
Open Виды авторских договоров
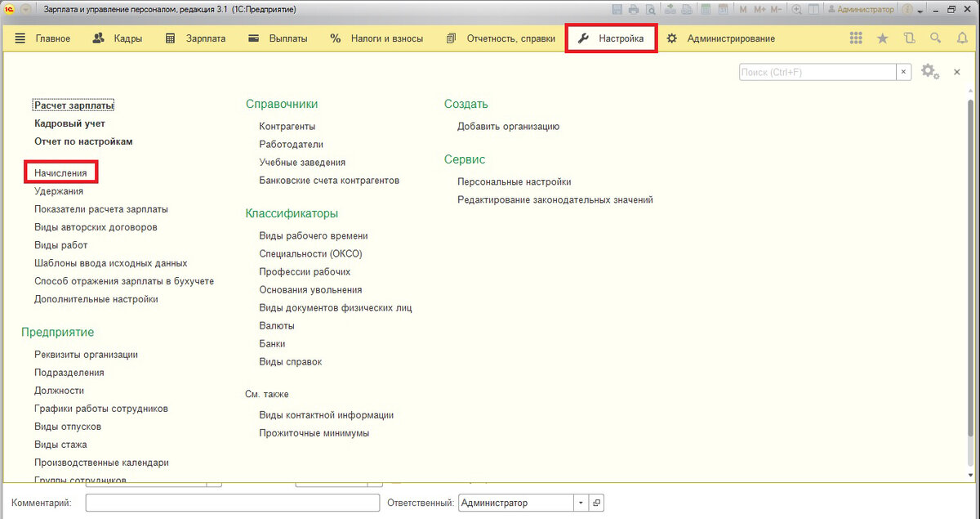point(96,227)
